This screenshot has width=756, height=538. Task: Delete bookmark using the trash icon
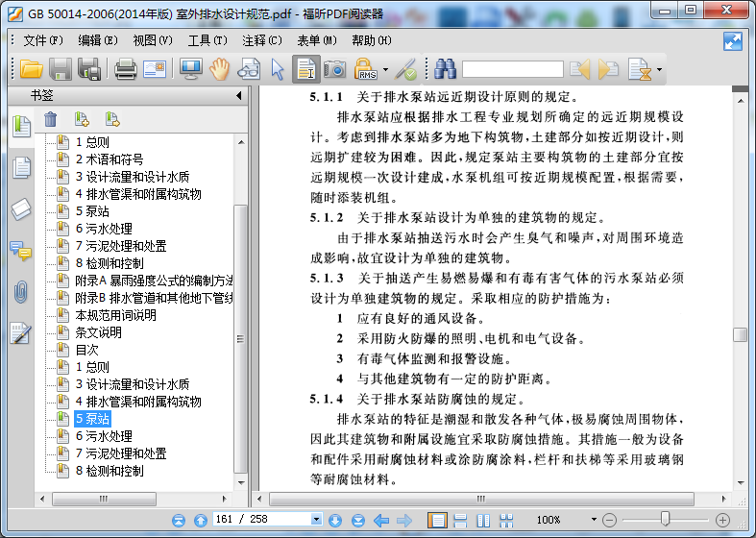(x=51, y=119)
